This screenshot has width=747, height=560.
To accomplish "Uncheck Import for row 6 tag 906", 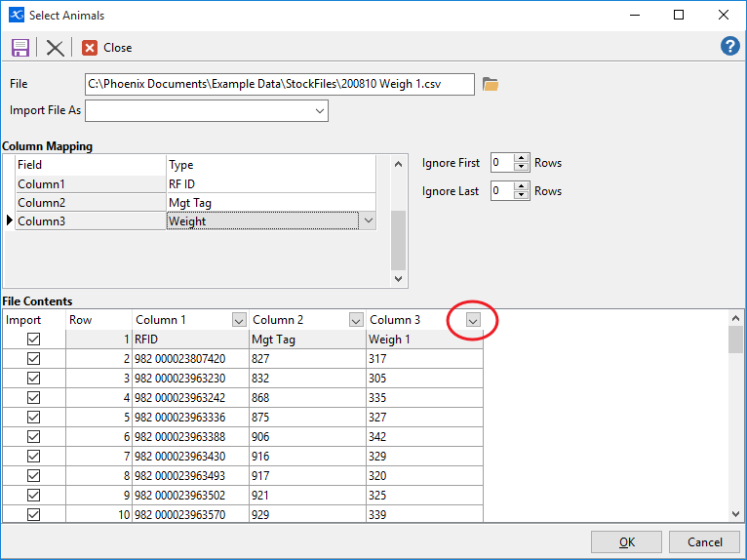I will 33,437.
